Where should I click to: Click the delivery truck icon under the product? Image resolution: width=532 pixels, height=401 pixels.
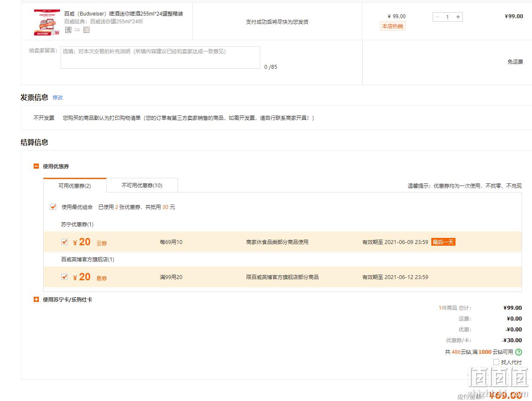click(x=77, y=30)
